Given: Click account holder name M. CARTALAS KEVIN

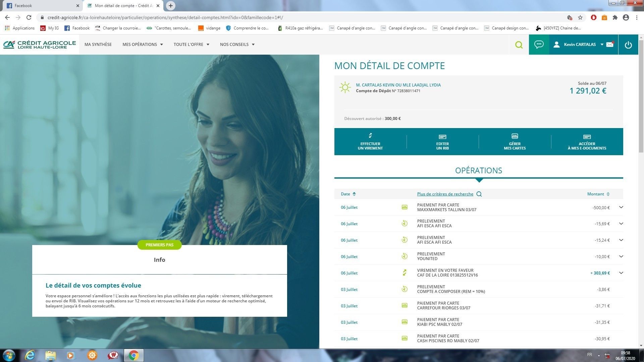Looking at the screenshot, I should 398,85.
